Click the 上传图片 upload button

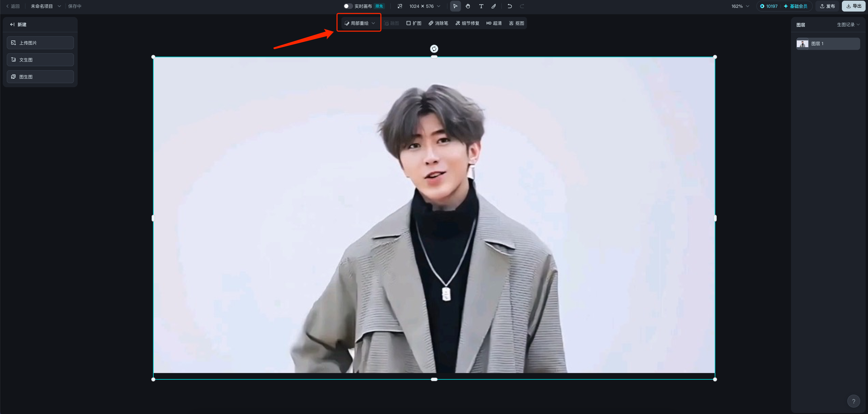click(40, 43)
